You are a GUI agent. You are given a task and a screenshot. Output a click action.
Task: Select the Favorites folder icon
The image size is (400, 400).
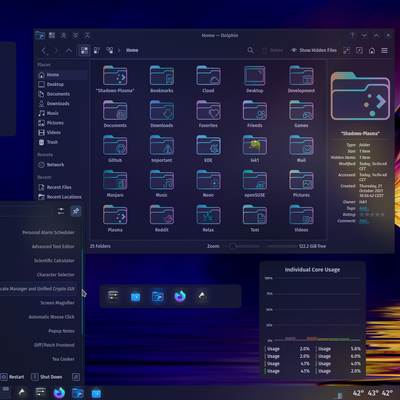tap(208, 110)
